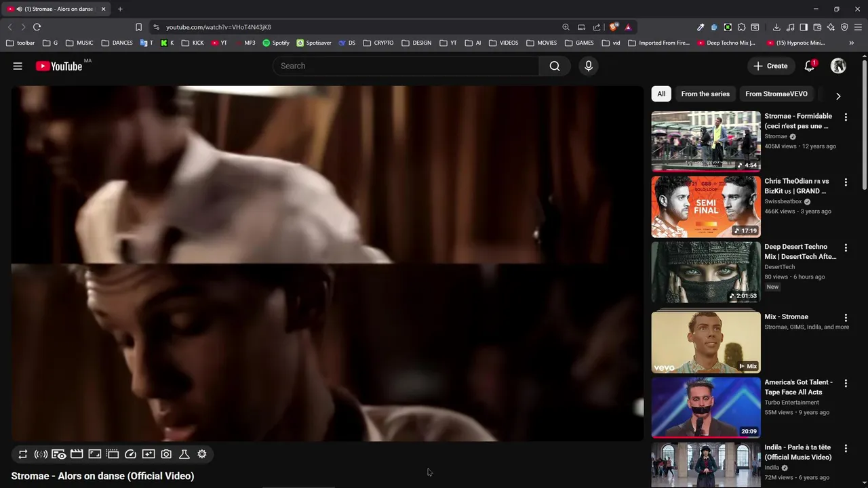The height and width of the screenshot is (488, 868).
Task: Click the magnifier search button
Action: point(555,66)
